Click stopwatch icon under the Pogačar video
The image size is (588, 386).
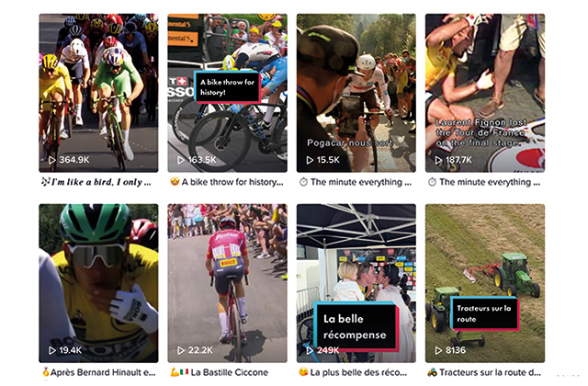[x=303, y=182]
